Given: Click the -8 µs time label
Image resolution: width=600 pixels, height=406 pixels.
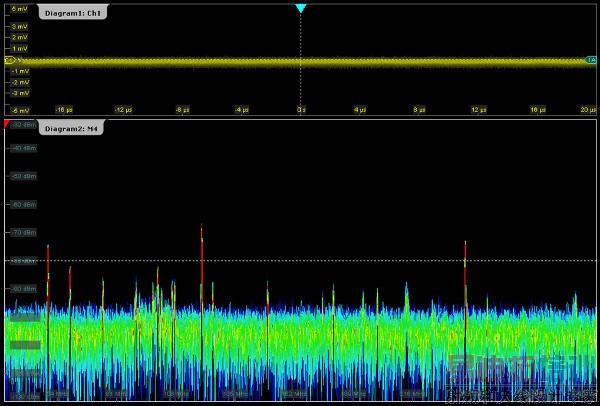Looking at the screenshot, I should tap(183, 110).
